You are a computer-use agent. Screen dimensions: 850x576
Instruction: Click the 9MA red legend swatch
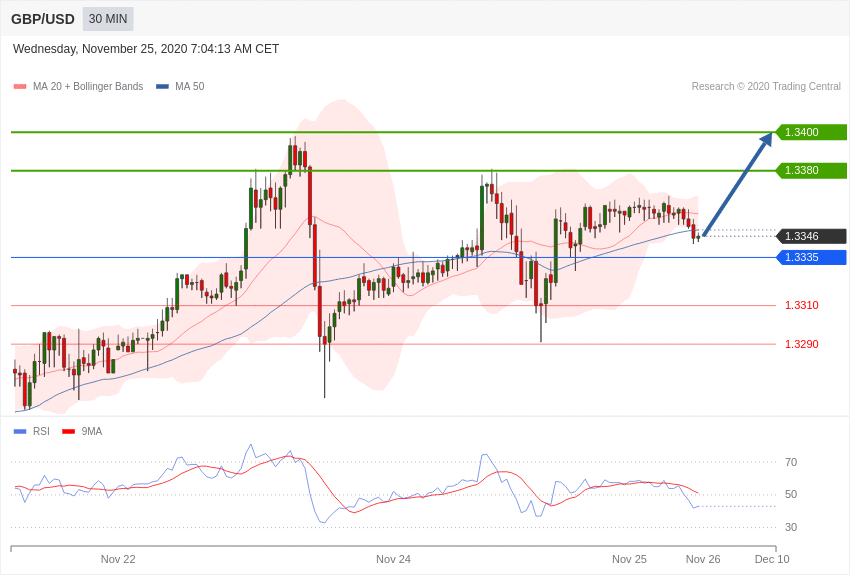point(68,432)
